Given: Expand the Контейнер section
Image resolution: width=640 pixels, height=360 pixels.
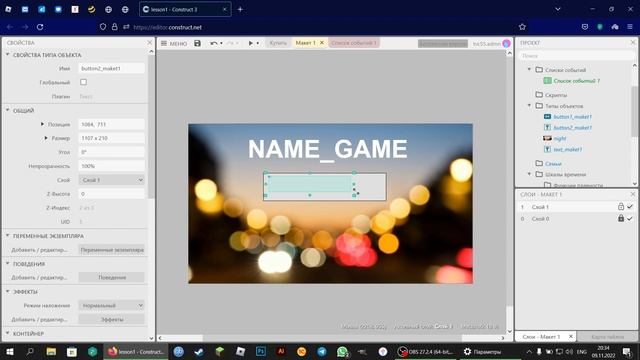Looking at the screenshot, I should (x=7, y=333).
